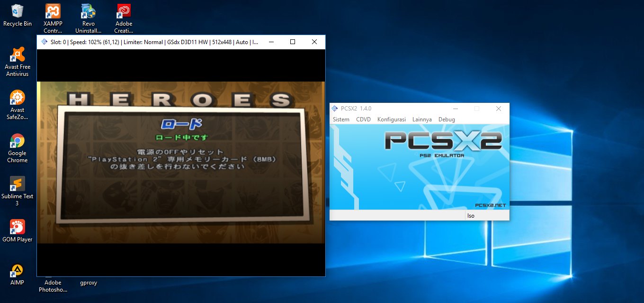Open the Lainnya menu
644x303 pixels.
pos(422,119)
